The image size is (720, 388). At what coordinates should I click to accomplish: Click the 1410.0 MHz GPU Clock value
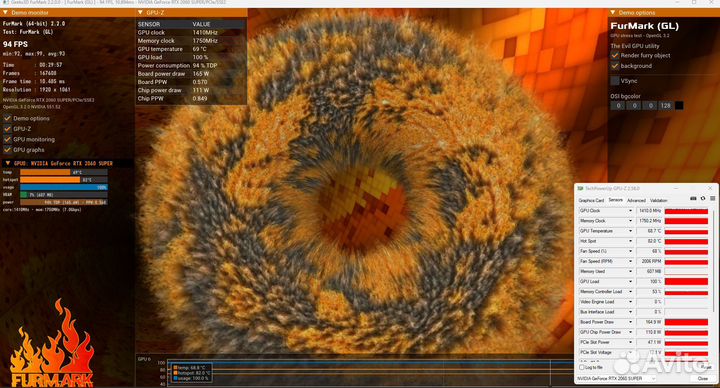pyautogui.click(x=650, y=211)
